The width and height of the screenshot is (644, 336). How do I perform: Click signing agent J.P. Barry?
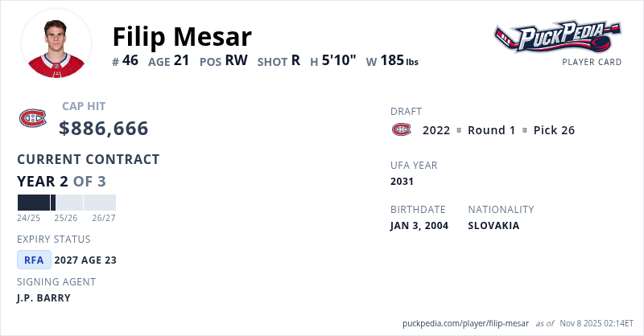pos(43,297)
